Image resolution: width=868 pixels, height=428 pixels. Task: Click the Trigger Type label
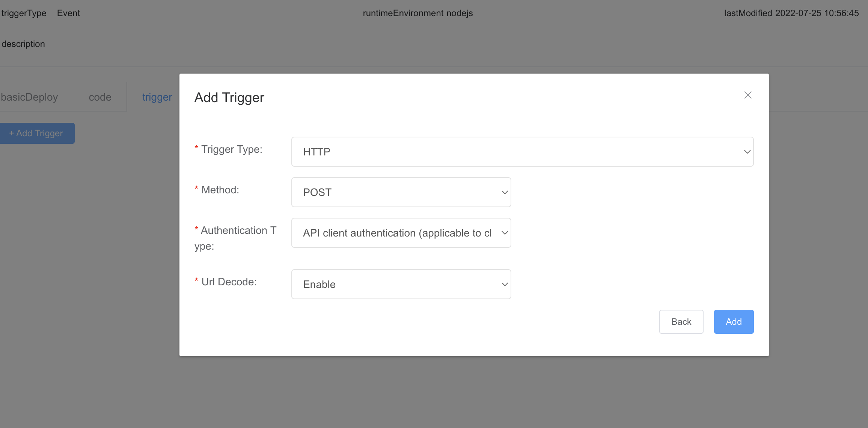click(x=232, y=149)
